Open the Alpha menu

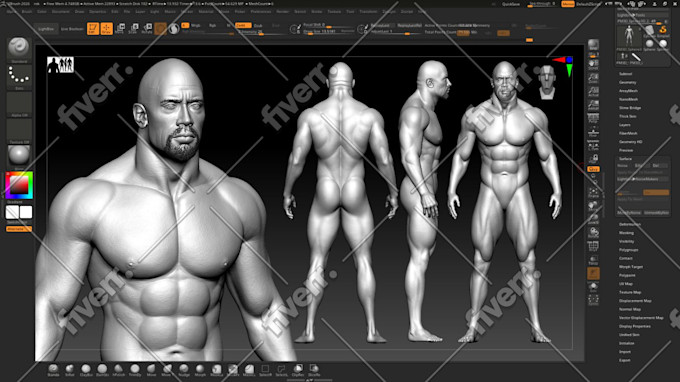click(x=12, y=11)
